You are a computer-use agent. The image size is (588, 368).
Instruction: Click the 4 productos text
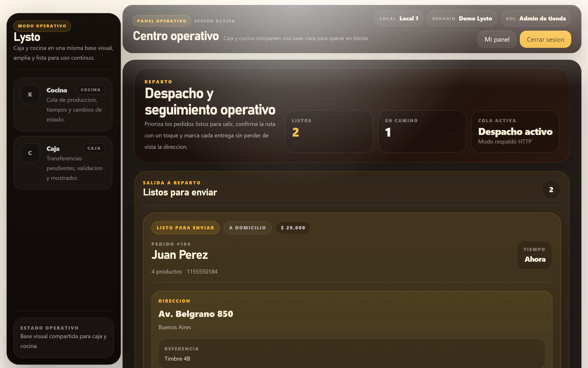[166, 272]
